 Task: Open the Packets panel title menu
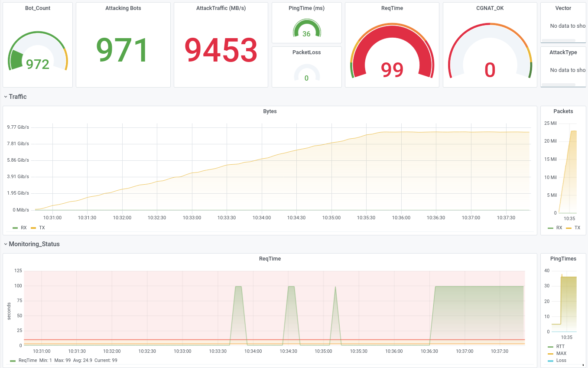(x=563, y=111)
